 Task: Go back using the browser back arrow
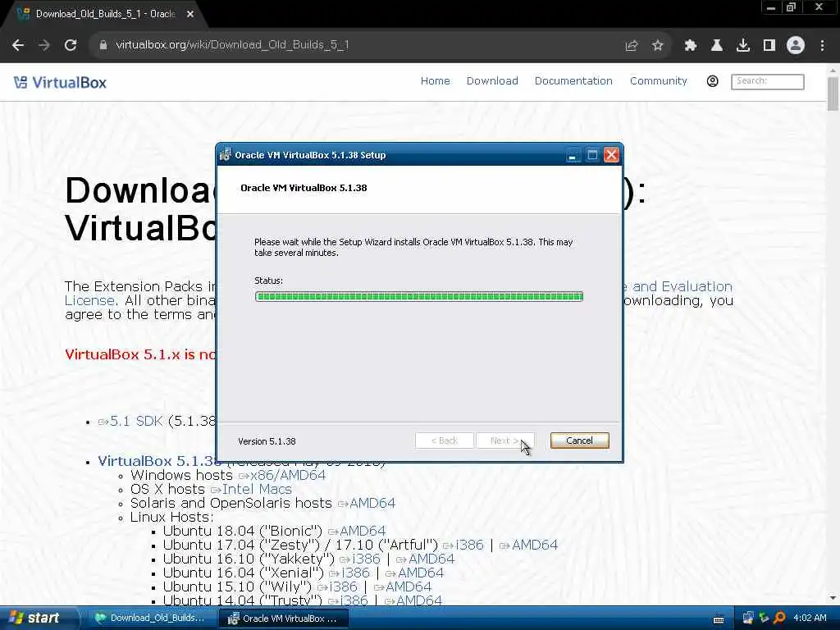18,45
